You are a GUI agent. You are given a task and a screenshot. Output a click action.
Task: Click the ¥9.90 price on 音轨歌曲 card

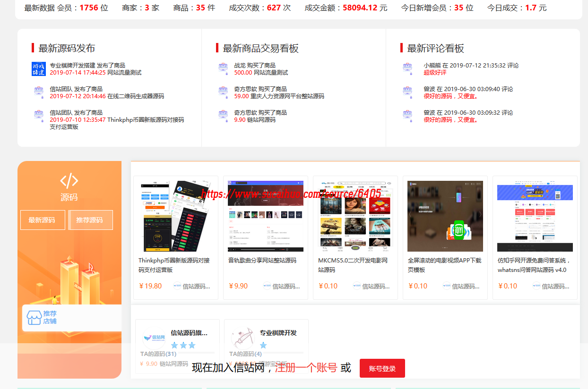pos(238,286)
